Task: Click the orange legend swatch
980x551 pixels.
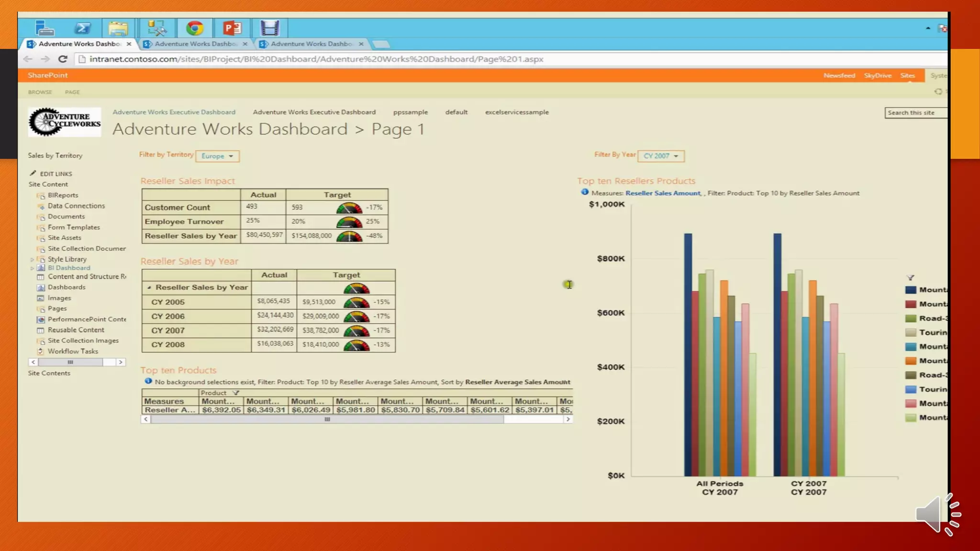Action: 911,361
